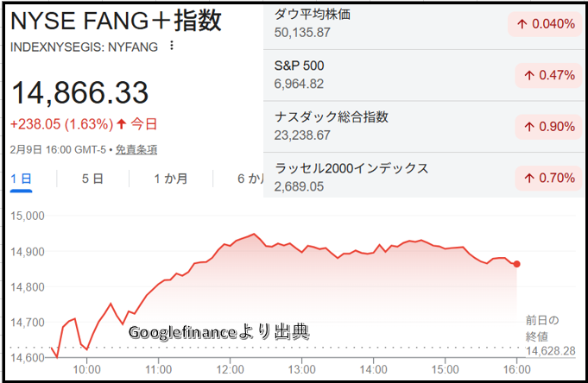Click the 14,866.33 index price
This screenshot has height=383, width=588.
(x=79, y=93)
